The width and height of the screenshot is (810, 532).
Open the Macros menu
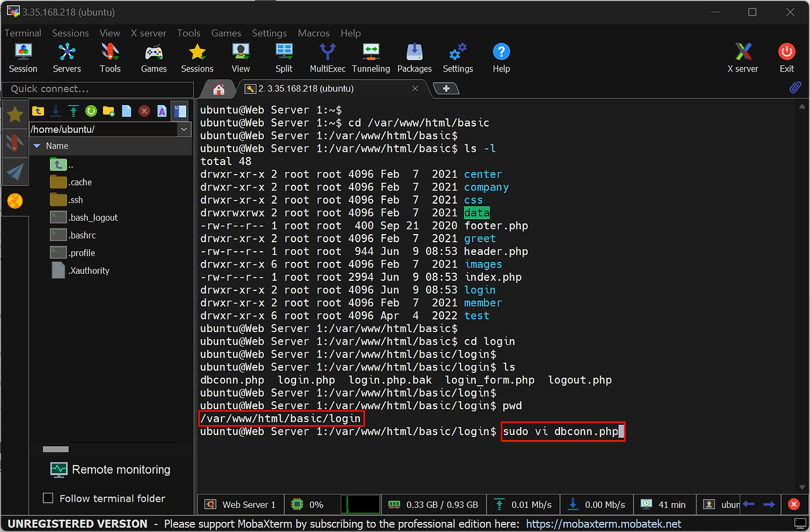tap(314, 33)
